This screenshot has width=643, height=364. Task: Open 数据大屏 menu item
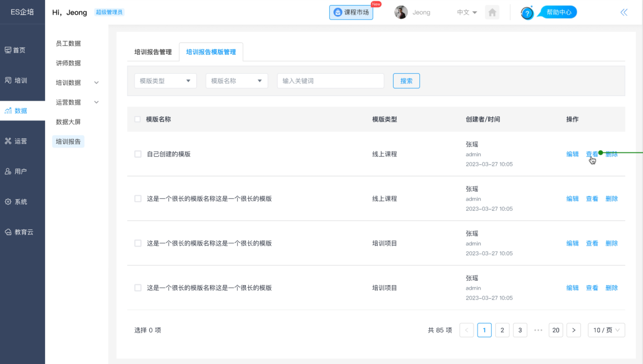(68, 122)
